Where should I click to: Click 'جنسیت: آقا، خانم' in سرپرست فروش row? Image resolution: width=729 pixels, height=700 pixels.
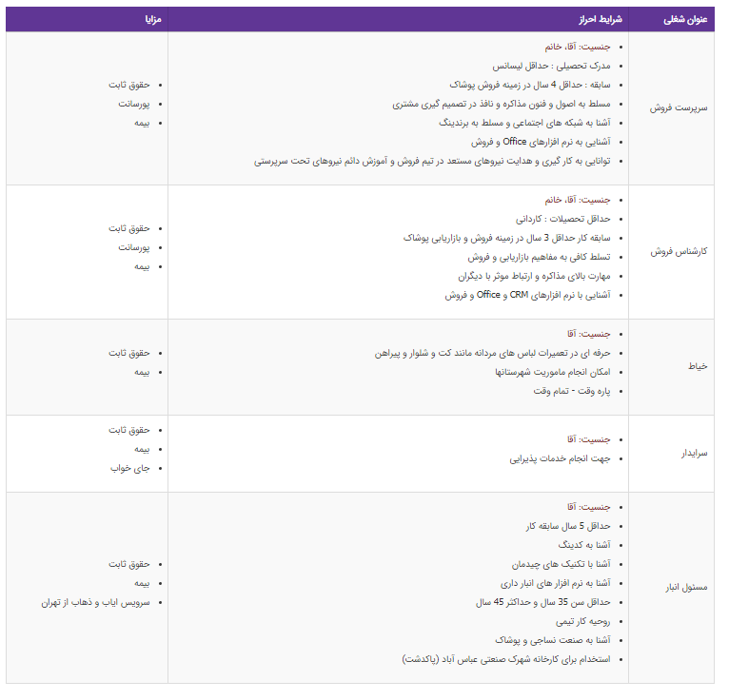pyautogui.click(x=578, y=47)
